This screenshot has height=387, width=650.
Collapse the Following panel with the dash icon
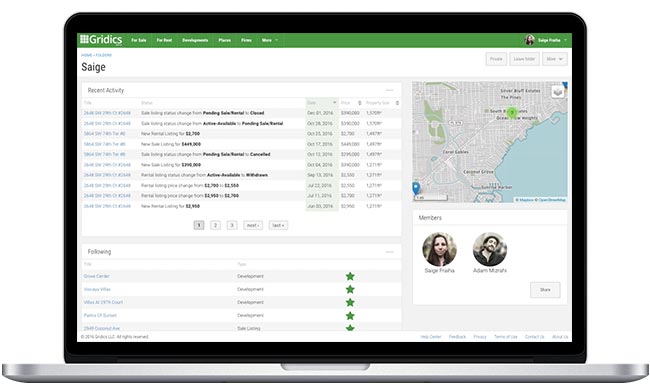coord(389,252)
